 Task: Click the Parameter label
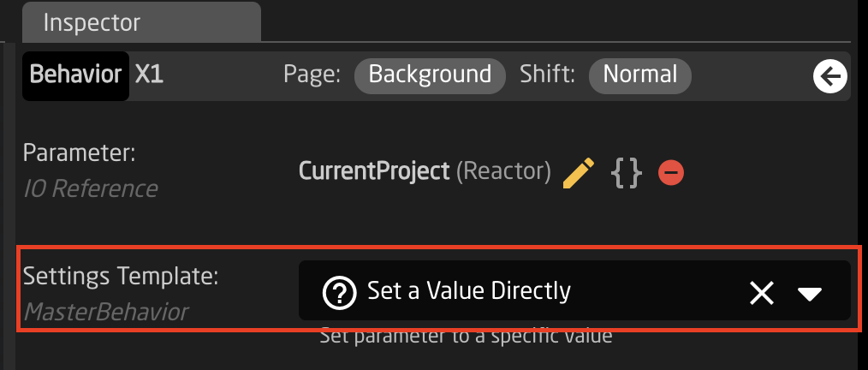[x=79, y=153]
